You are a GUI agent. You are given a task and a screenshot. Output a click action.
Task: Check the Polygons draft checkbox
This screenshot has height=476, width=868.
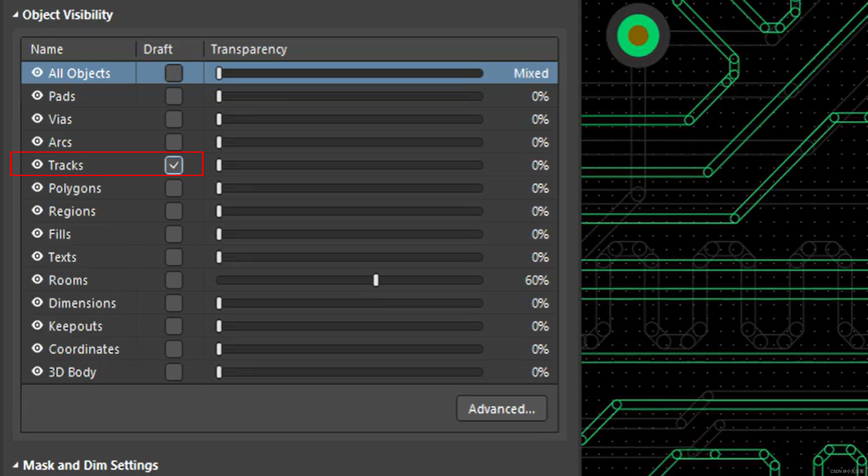tap(174, 188)
